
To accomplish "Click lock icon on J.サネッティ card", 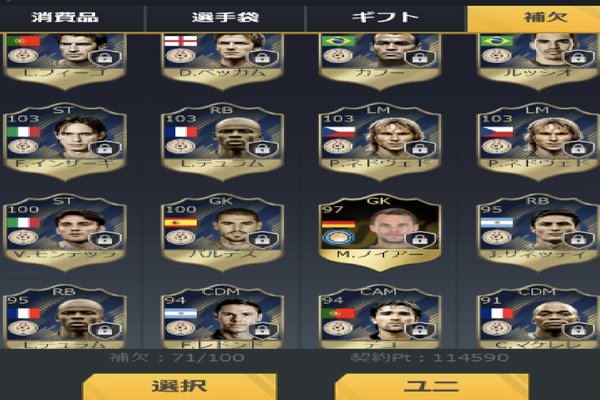I will tap(578, 240).
